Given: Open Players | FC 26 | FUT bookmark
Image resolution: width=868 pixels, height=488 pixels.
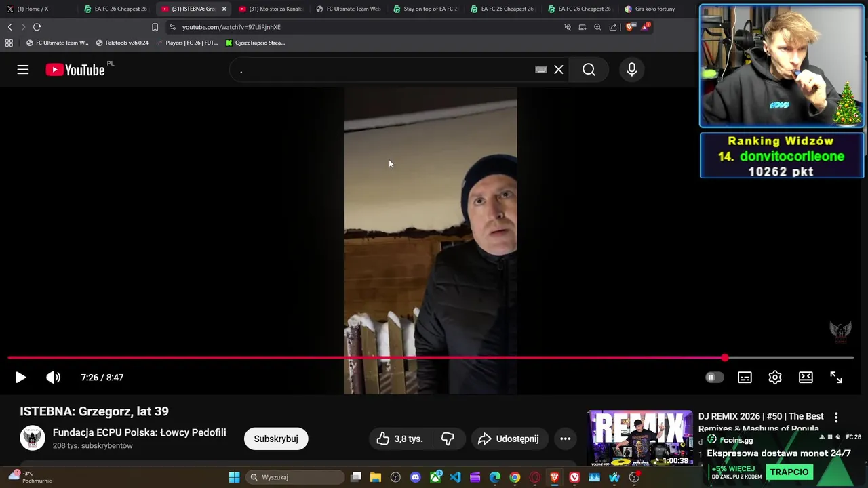Looking at the screenshot, I should (186, 43).
